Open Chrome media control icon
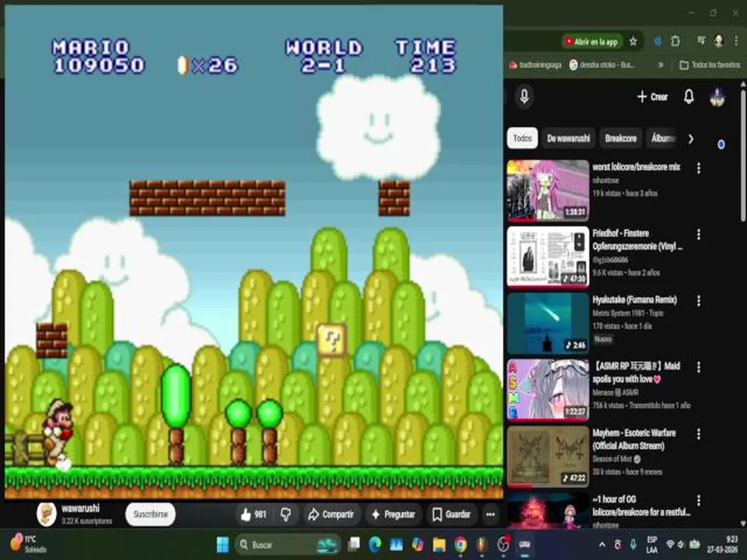 (701, 41)
